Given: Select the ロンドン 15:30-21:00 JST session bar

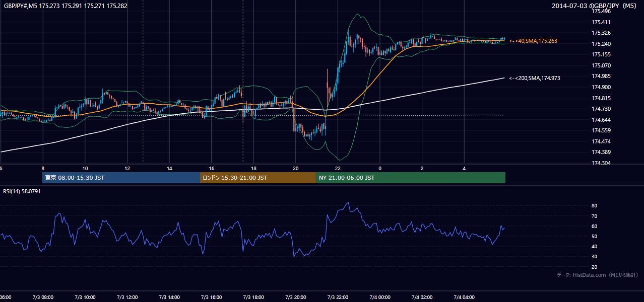Looking at the screenshot, I should [x=258, y=178].
